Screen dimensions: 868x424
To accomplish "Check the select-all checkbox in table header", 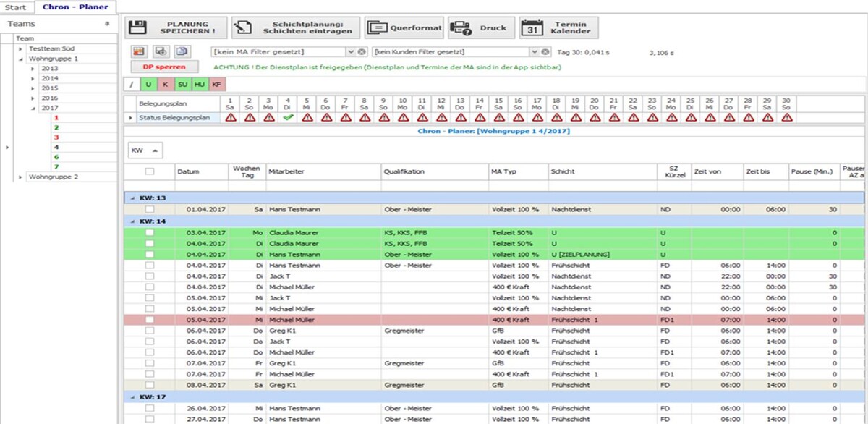I will click(x=150, y=171).
